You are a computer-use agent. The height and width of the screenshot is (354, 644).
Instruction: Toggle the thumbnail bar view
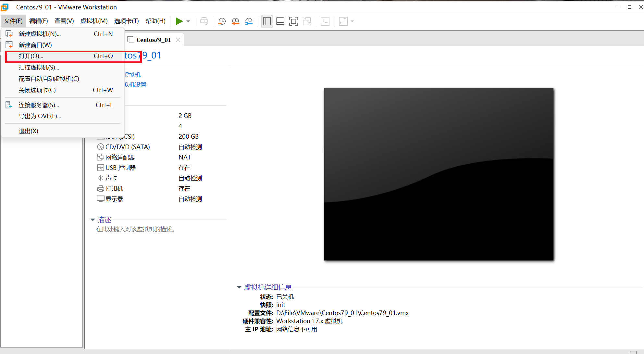coord(280,21)
